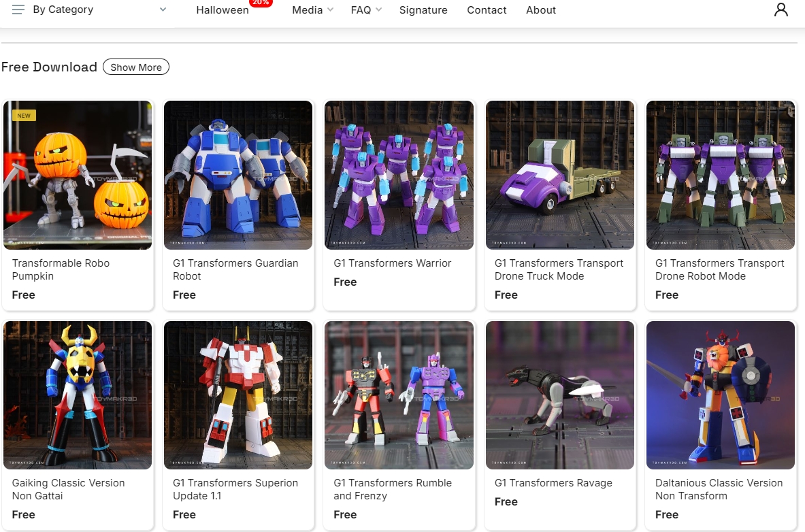
Task: Select the Transport Drone Truck Mode image
Action: pyautogui.click(x=559, y=175)
